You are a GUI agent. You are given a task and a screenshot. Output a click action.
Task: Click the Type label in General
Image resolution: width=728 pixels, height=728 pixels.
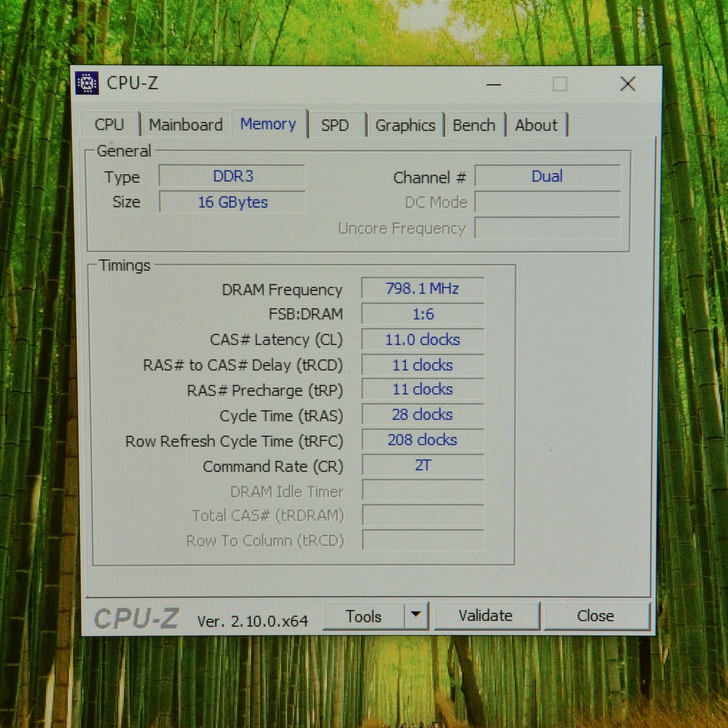(122, 177)
